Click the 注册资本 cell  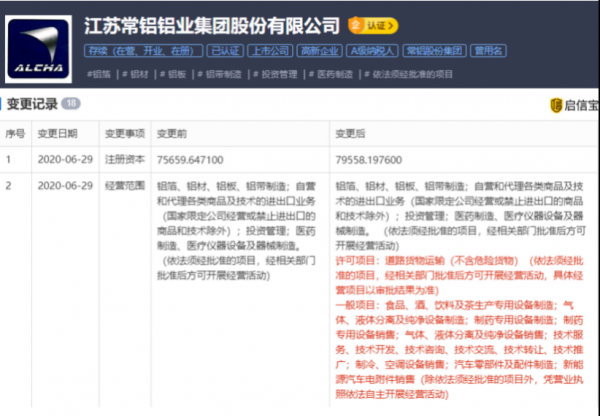125,160
